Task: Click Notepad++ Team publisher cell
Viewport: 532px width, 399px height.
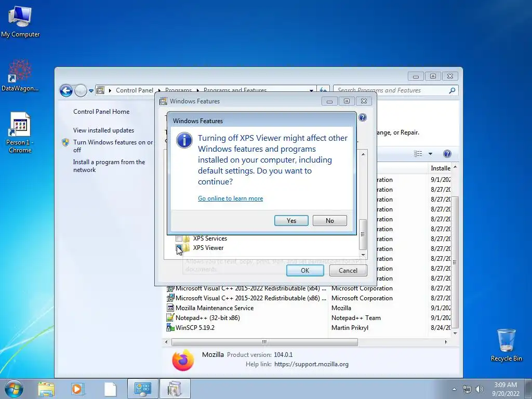Action: (x=356, y=318)
